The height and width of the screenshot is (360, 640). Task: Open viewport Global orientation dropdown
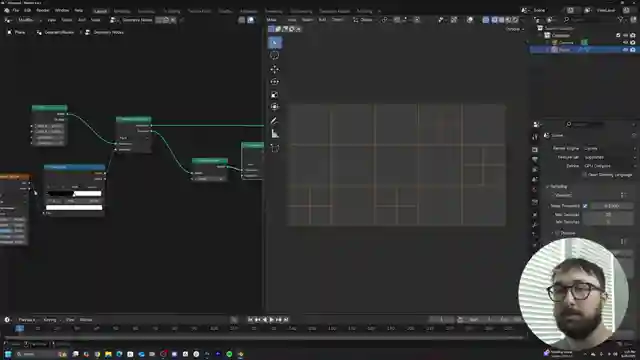click(363, 20)
